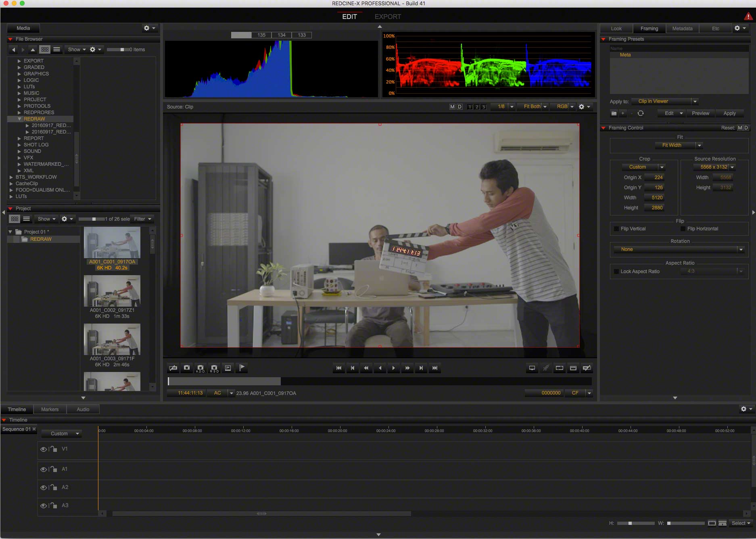The height and width of the screenshot is (539, 756).
Task: Check the Lock Aspect Ratio box
Action: coord(616,272)
